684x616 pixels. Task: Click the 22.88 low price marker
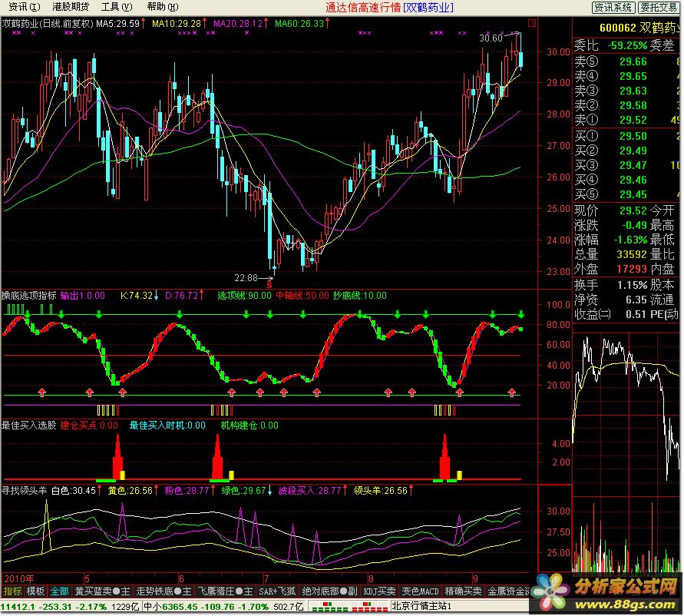coord(246,277)
